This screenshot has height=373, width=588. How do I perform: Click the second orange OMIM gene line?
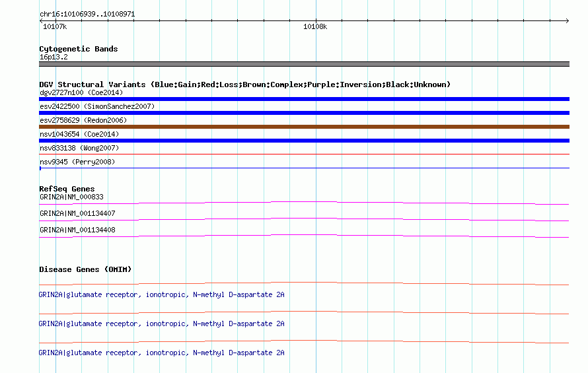304,312
